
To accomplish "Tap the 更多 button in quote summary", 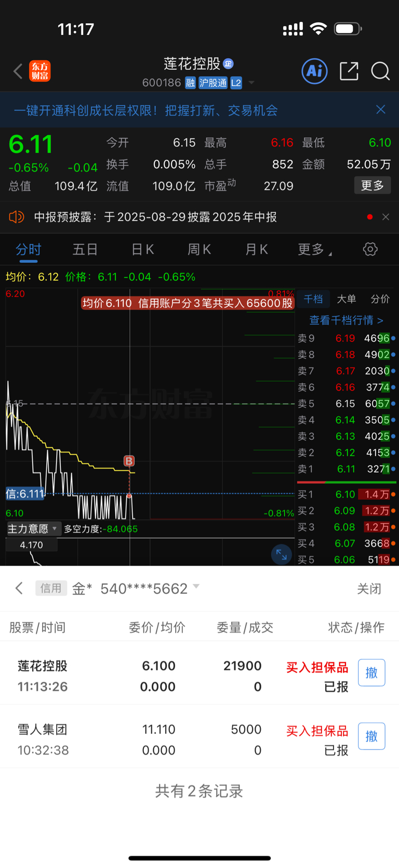I will tap(373, 185).
